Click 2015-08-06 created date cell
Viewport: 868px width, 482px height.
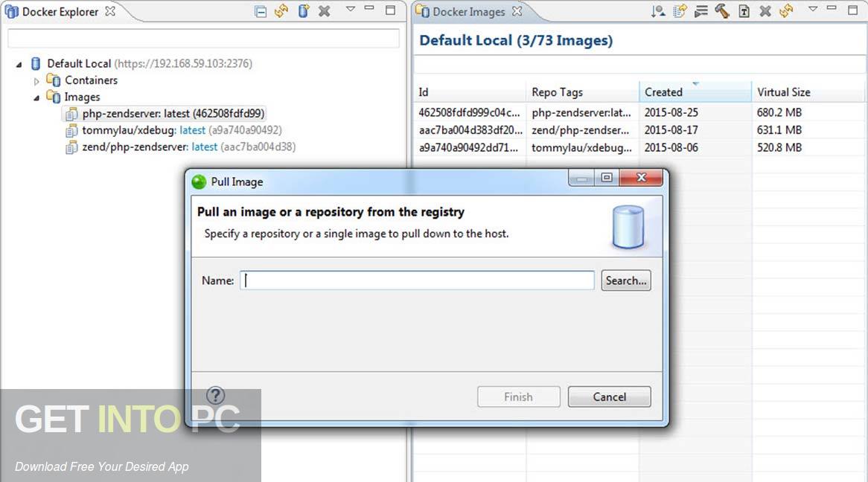pos(671,148)
